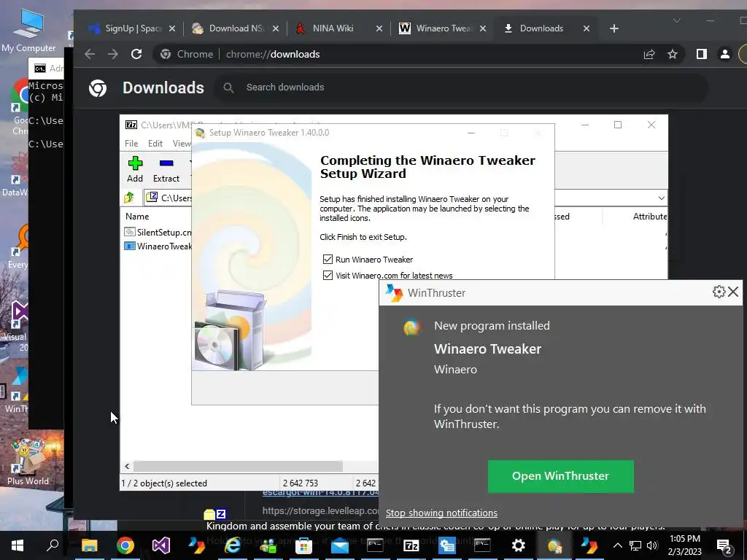This screenshot has width=747, height=560.
Task: Uncheck Run Winaero Tweaker checkbox
Action: 328,259
